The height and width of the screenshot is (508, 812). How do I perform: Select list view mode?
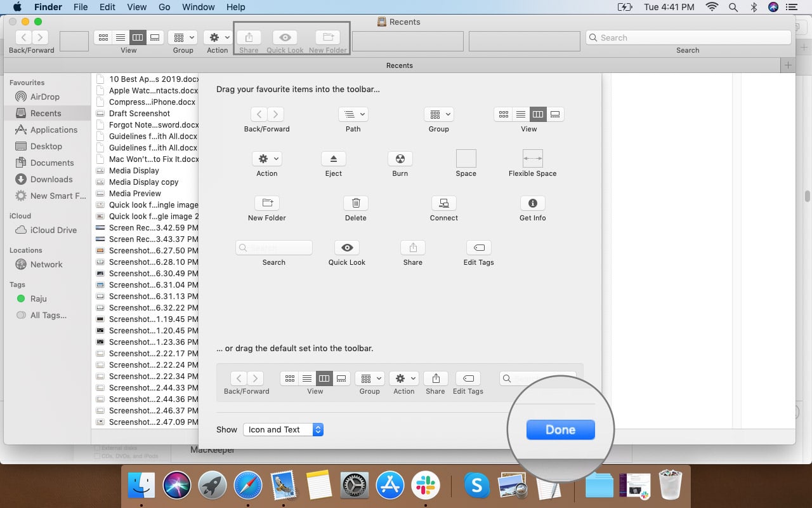tap(520, 114)
